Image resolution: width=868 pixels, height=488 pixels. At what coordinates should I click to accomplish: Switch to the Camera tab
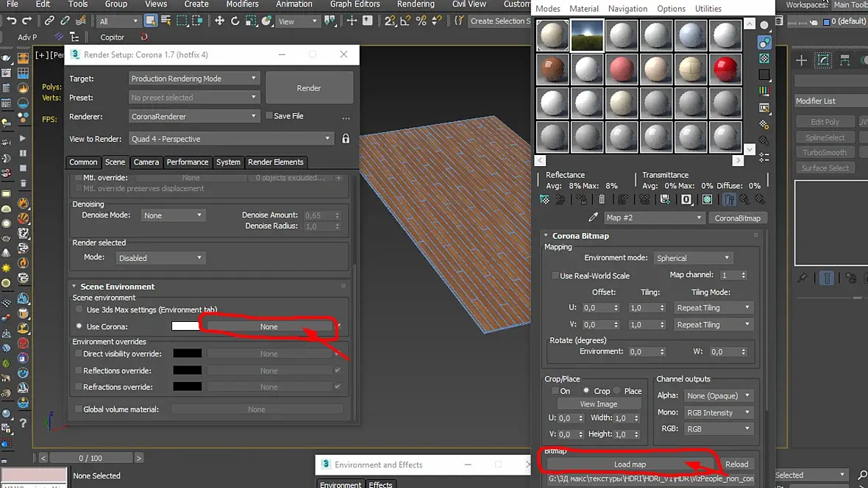tap(146, 162)
